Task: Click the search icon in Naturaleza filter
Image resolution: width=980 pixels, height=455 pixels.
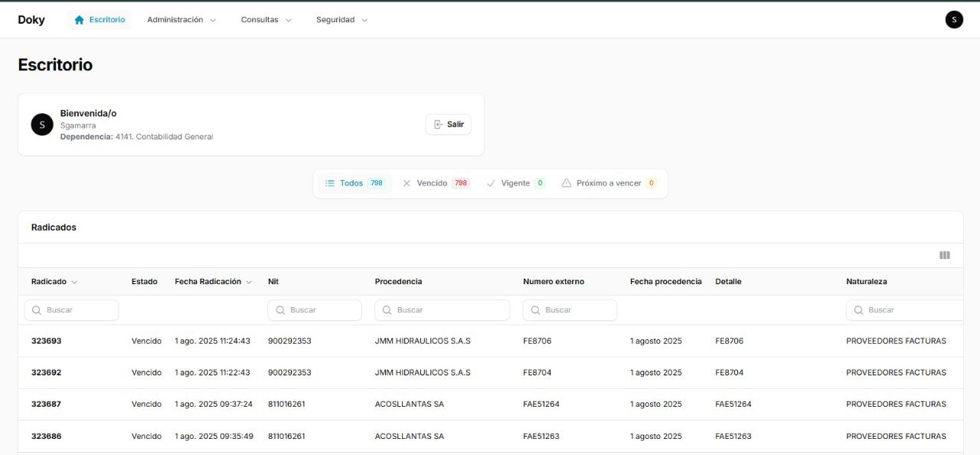Action: [859, 310]
